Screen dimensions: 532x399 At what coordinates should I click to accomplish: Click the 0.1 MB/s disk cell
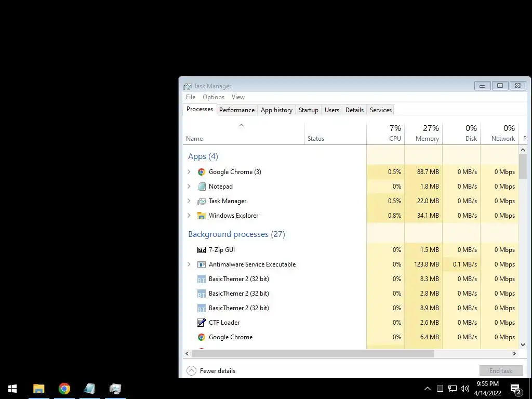pos(461,264)
